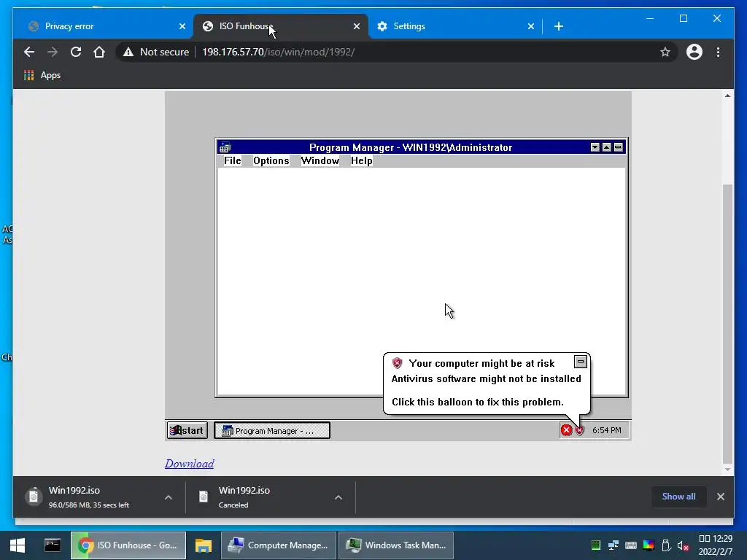Switch to Windows Task Manager
This screenshot has width=747, height=560.
(396, 545)
